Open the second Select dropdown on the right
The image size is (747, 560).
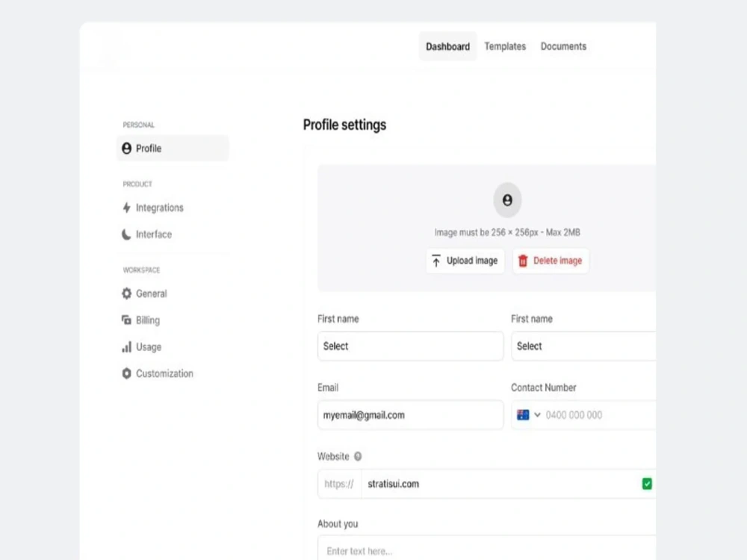coord(583,346)
